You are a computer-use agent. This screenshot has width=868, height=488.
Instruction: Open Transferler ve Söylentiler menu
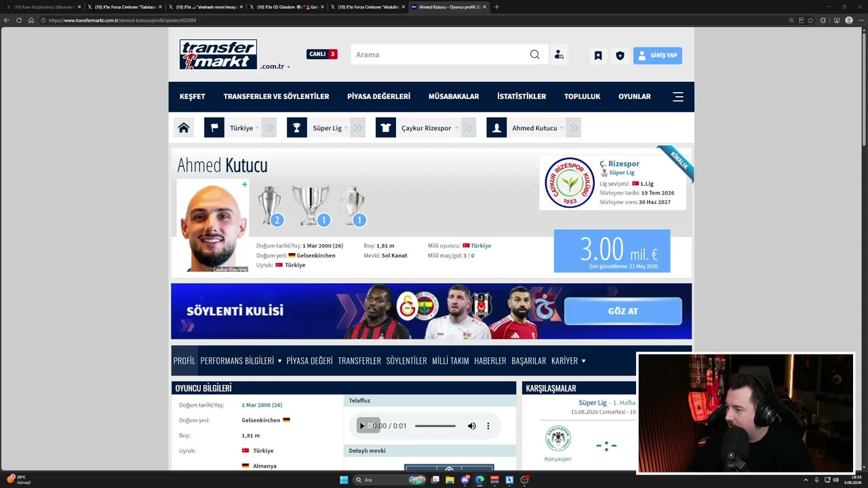coord(276,97)
